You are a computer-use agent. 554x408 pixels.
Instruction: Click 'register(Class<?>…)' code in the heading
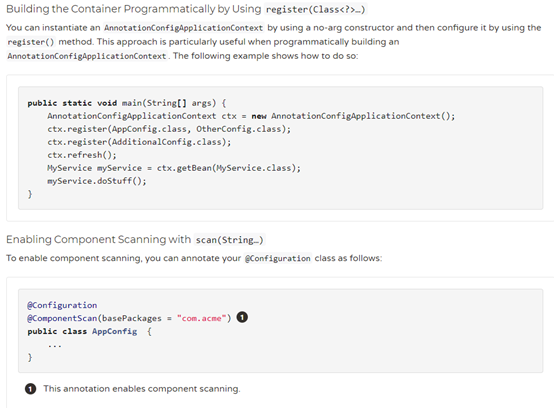pos(316,10)
